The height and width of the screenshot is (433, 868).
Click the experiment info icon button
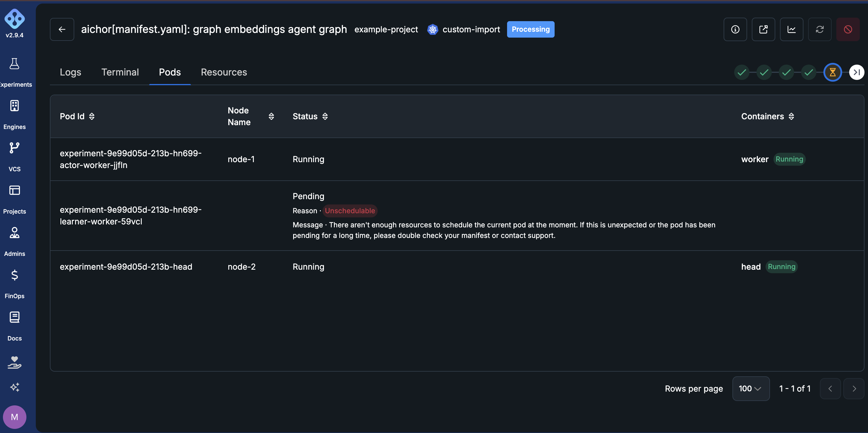coord(735,29)
